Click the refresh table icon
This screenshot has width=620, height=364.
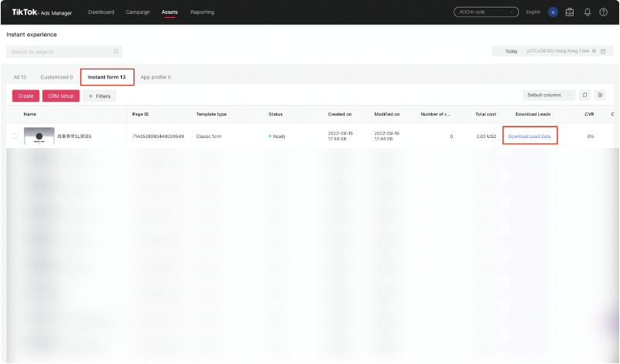point(585,96)
